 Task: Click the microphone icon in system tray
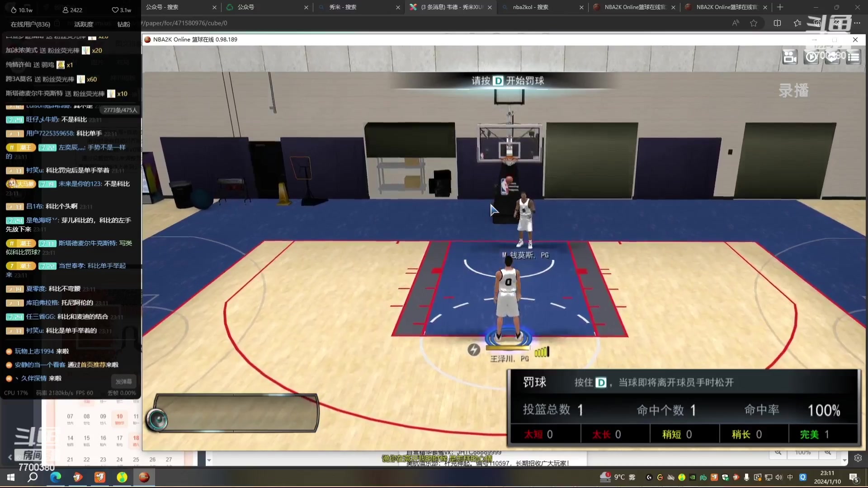(x=746, y=477)
